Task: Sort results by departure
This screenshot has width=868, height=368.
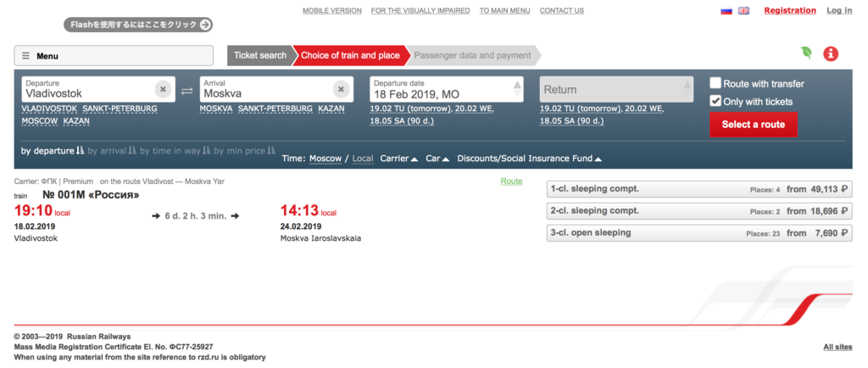Action: click(53, 151)
